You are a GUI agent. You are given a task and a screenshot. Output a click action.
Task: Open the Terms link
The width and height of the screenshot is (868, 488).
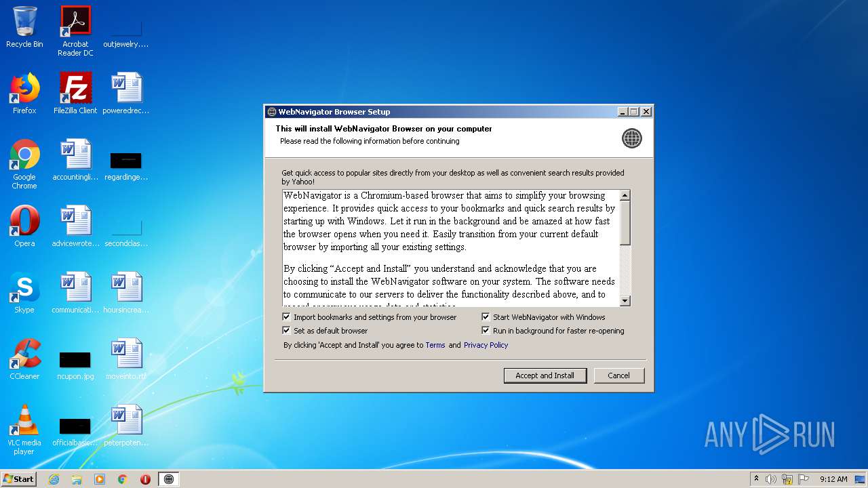[435, 345]
